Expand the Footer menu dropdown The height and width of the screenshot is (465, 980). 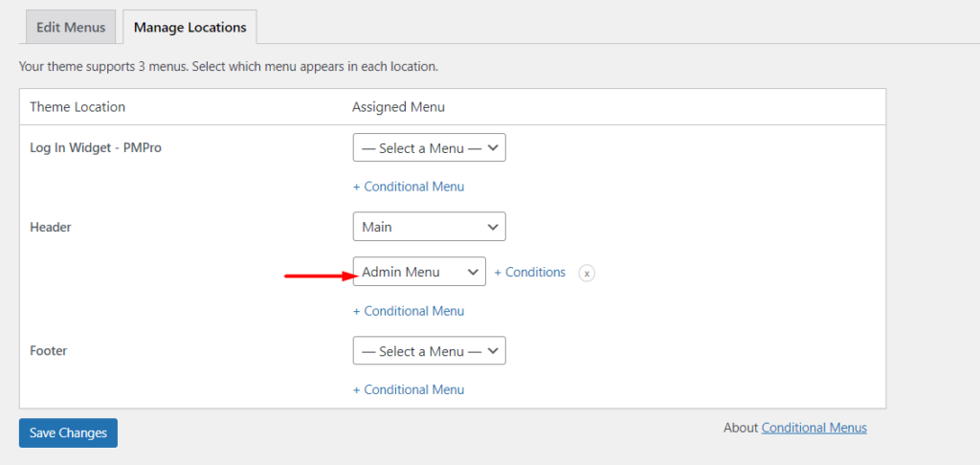pos(429,351)
